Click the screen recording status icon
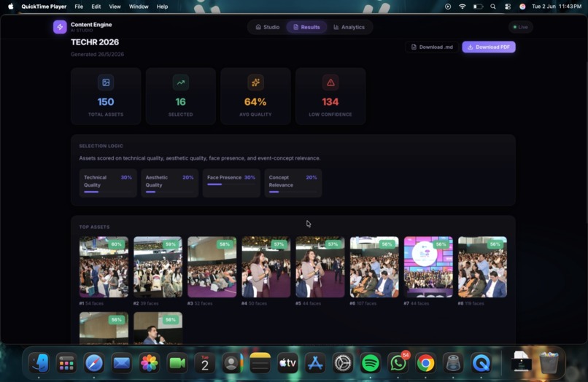Image resolution: width=588 pixels, height=382 pixels. [x=448, y=7]
